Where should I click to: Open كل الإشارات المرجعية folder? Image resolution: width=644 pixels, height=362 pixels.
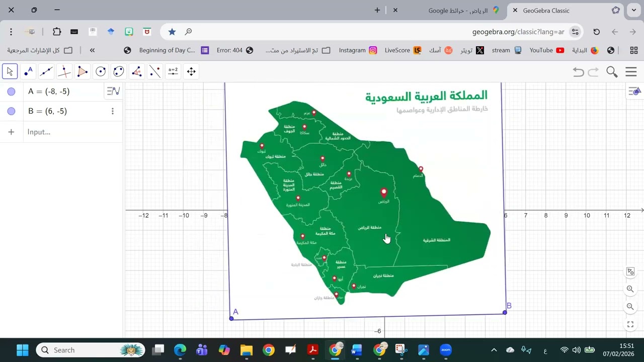[40, 50]
